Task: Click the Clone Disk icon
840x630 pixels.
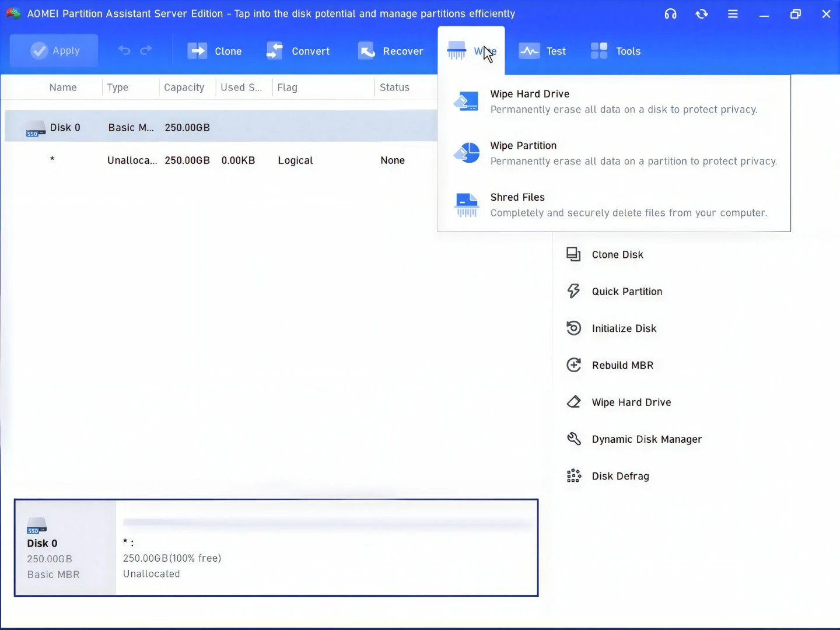Action: [x=573, y=254]
